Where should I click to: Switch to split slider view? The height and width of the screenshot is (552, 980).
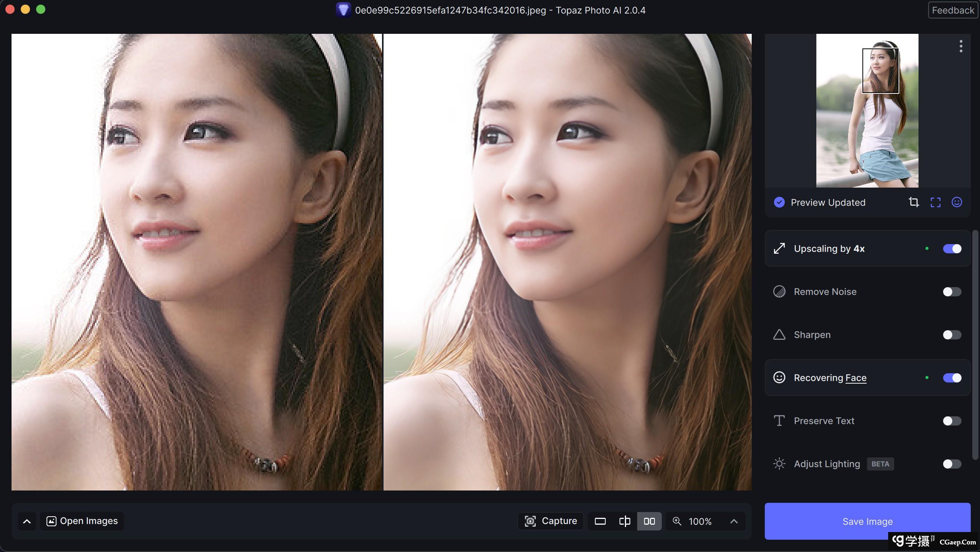(625, 521)
